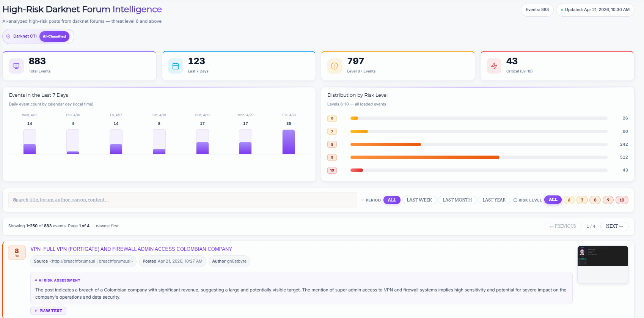Filter events by LAST MONTH
Image resolution: width=644 pixels, height=318 pixels.
click(457, 200)
